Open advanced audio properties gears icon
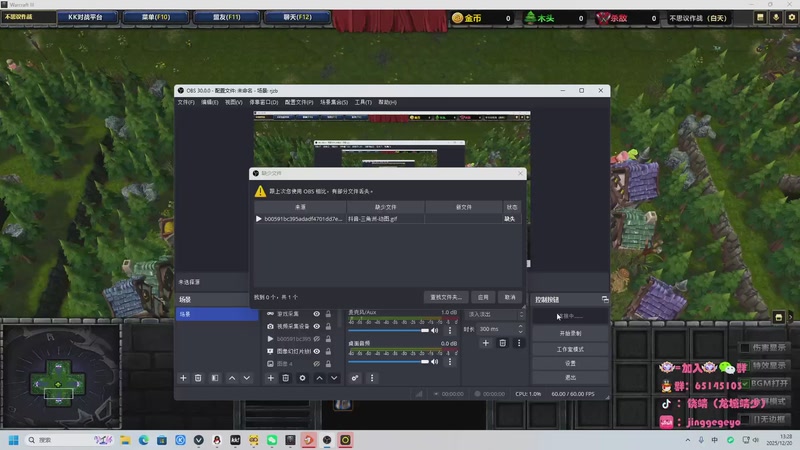Screen dimensions: 800x450 (x=355, y=378)
